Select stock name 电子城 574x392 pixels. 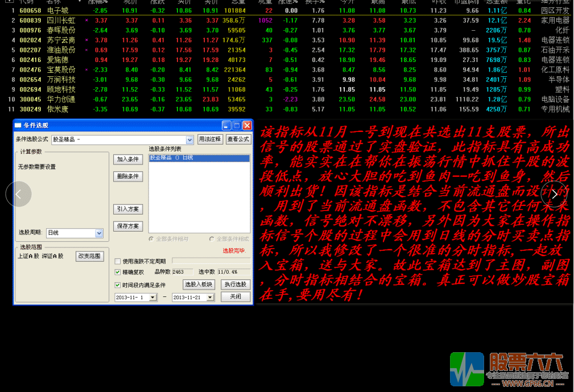pos(58,11)
